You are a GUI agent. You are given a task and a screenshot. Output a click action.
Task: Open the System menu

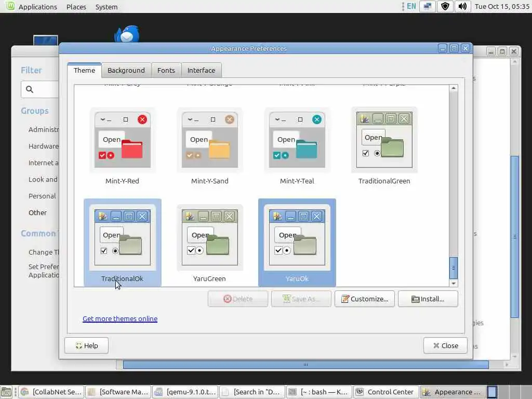point(107,7)
